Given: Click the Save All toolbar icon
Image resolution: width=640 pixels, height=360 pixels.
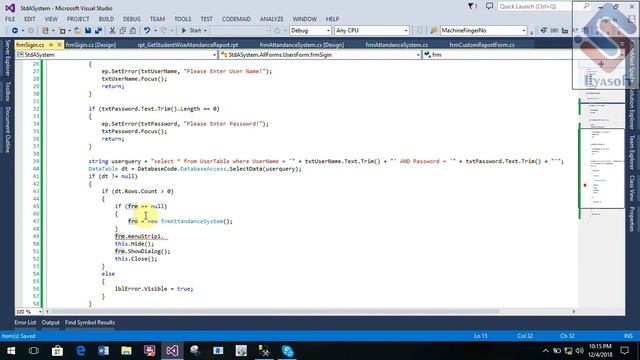Looking at the screenshot, I should point(98,31).
